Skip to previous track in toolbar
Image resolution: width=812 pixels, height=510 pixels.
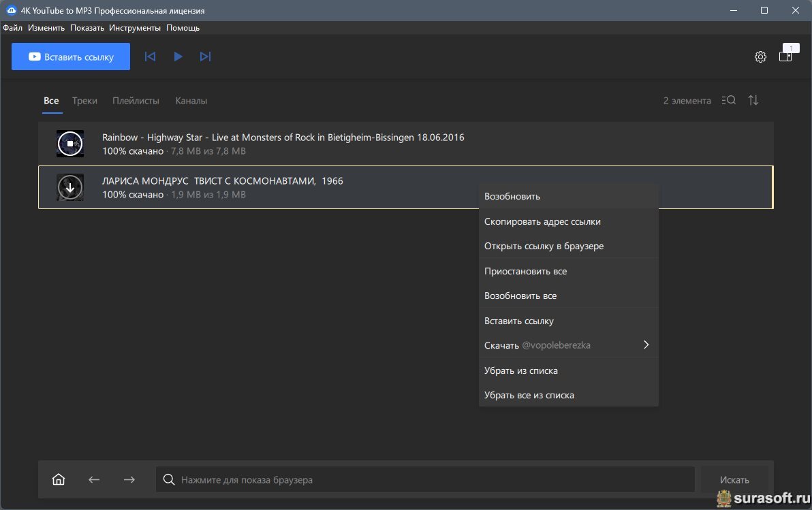150,57
